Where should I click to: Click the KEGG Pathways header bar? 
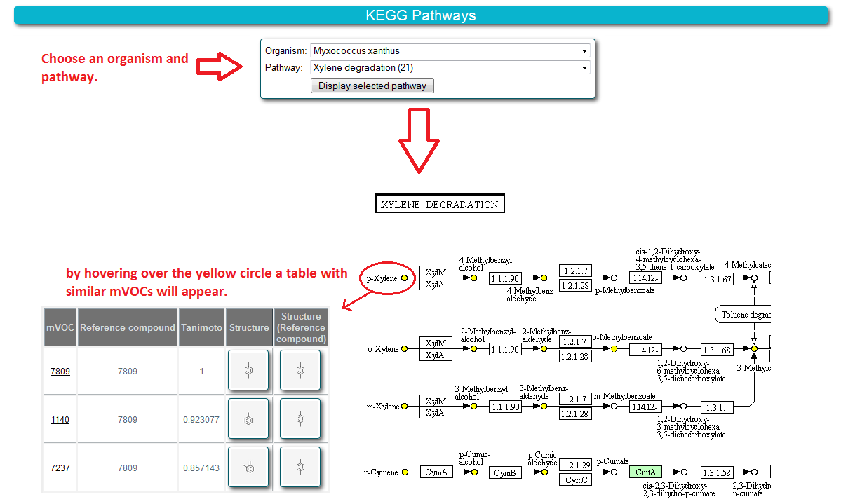point(421,15)
